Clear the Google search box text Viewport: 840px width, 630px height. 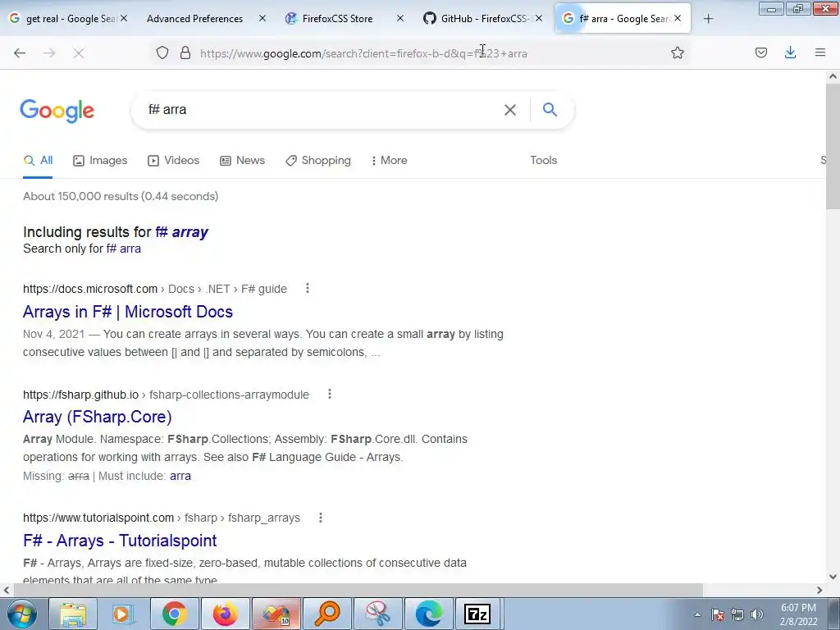coord(510,110)
